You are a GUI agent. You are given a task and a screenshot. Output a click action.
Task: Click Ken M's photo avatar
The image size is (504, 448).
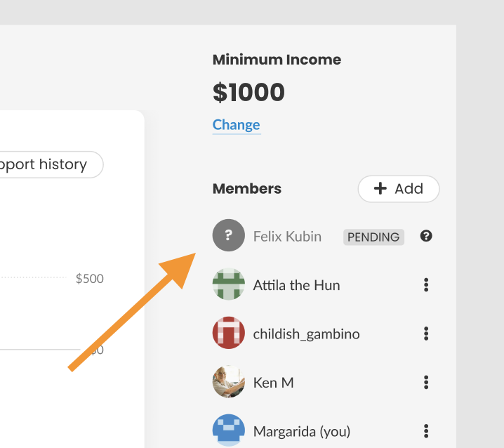(x=229, y=381)
